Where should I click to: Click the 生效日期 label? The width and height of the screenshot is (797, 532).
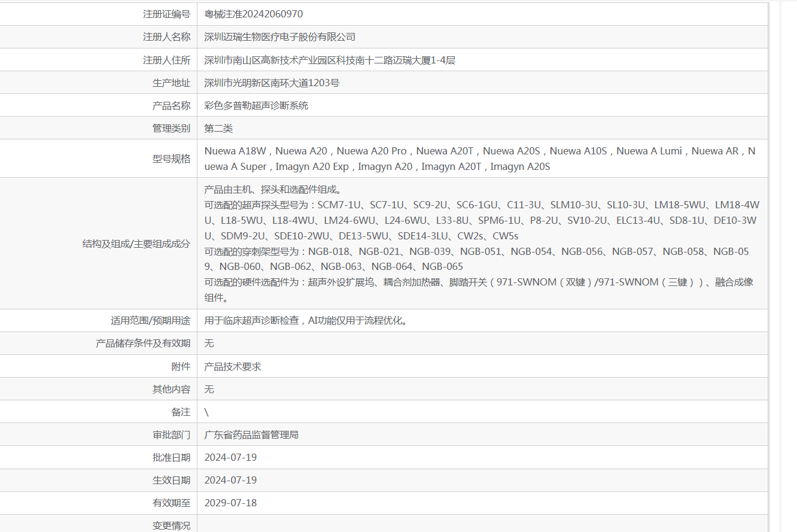172,480
